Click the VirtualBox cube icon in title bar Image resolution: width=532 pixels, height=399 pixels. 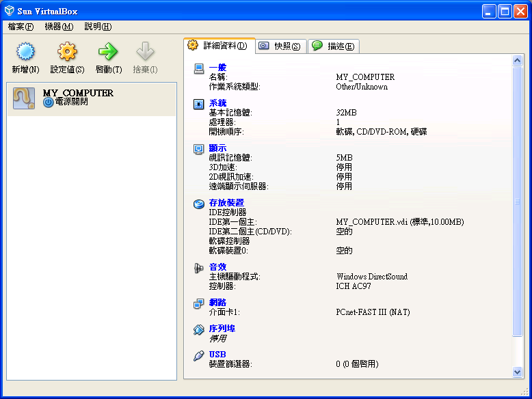(x=9, y=11)
